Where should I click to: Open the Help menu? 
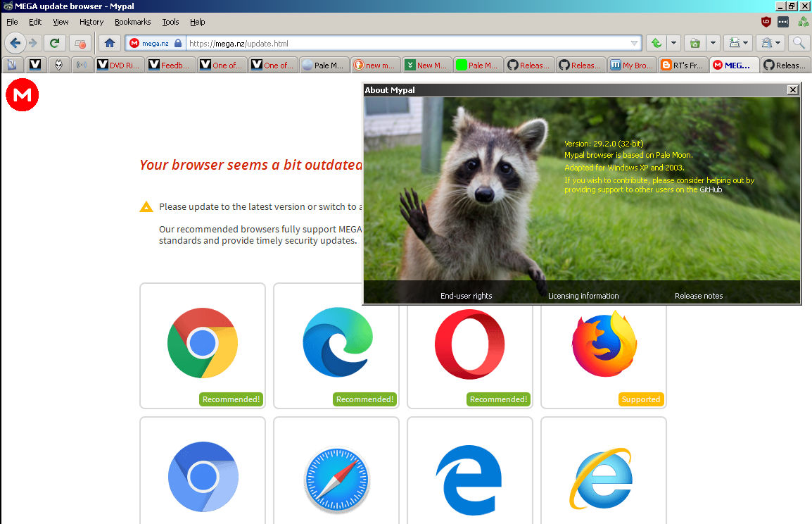pyautogui.click(x=197, y=22)
